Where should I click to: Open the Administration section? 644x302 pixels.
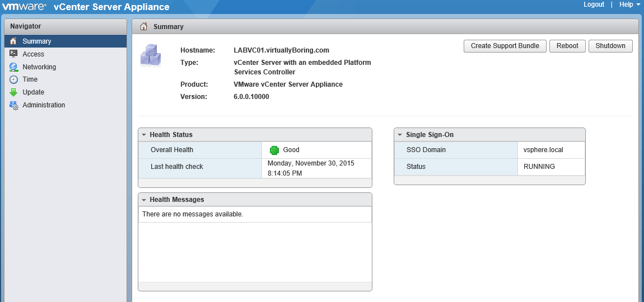[x=66, y=105]
